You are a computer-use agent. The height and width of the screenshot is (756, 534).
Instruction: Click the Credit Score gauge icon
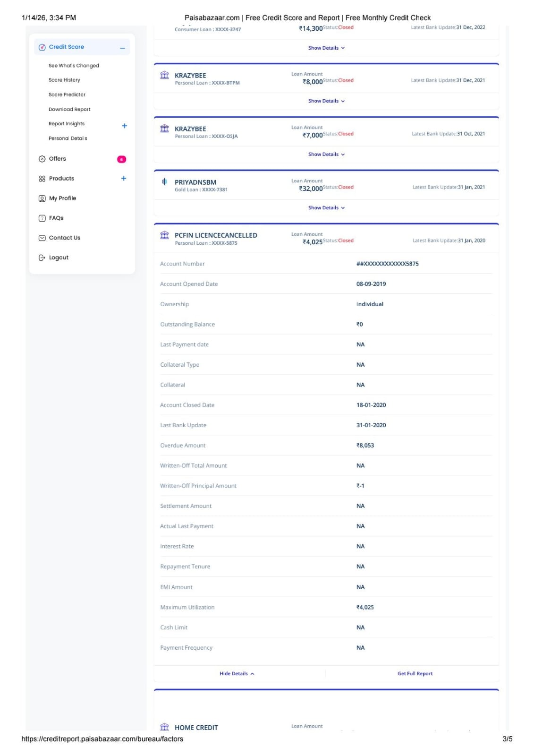[x=42, y=47]
